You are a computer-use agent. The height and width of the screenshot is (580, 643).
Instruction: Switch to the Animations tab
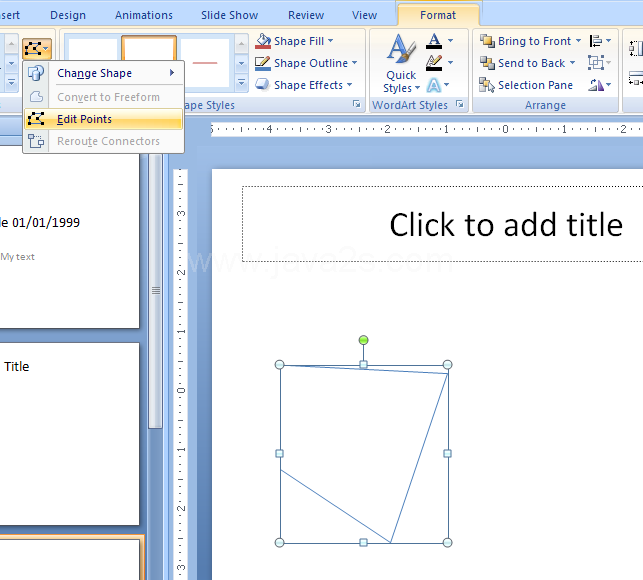(x=144, y=15)
